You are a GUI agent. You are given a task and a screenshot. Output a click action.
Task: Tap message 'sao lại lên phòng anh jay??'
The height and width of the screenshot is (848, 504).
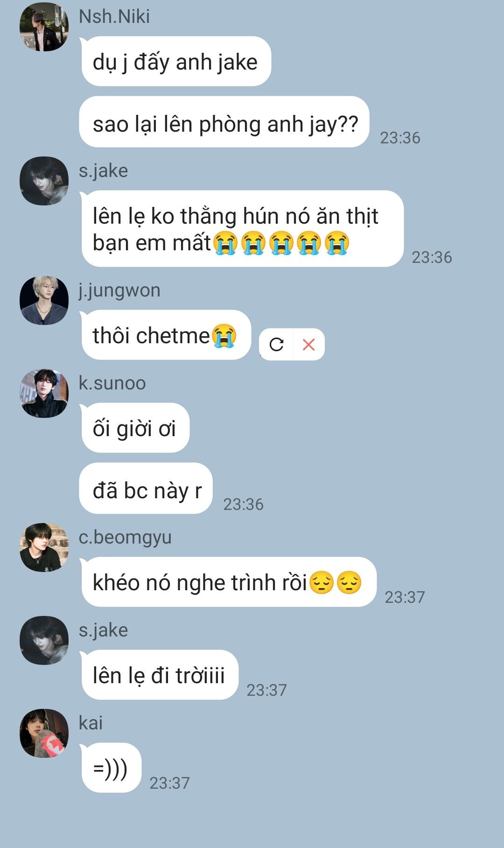point(224,122)
